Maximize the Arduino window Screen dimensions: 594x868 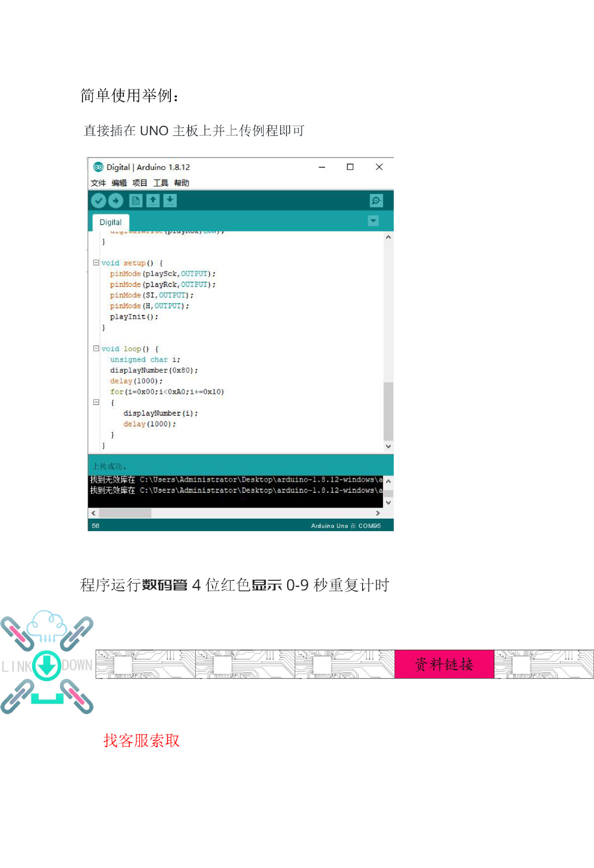point(350,167)
